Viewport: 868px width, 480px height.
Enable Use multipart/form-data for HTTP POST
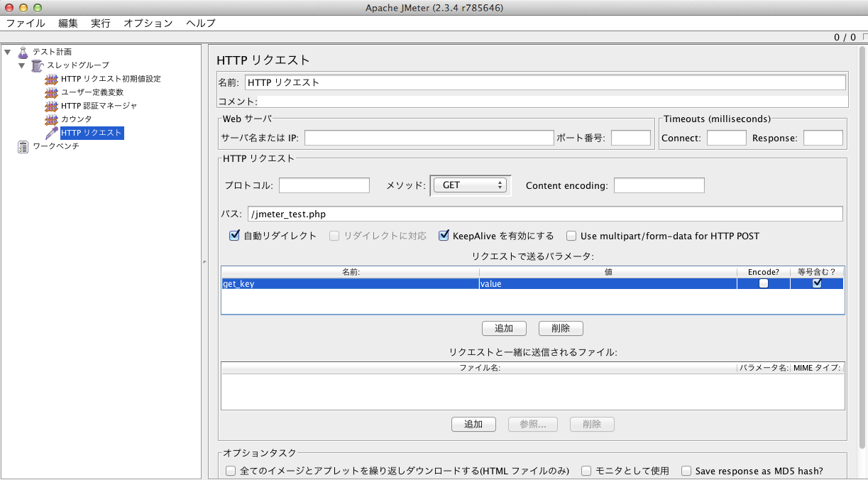tap(571, 236)
